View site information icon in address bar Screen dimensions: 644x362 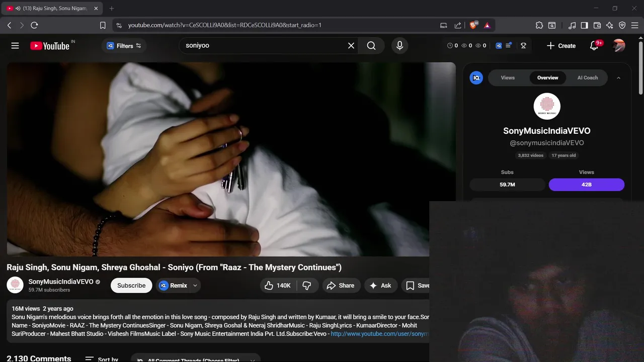[x=119, y=25]
